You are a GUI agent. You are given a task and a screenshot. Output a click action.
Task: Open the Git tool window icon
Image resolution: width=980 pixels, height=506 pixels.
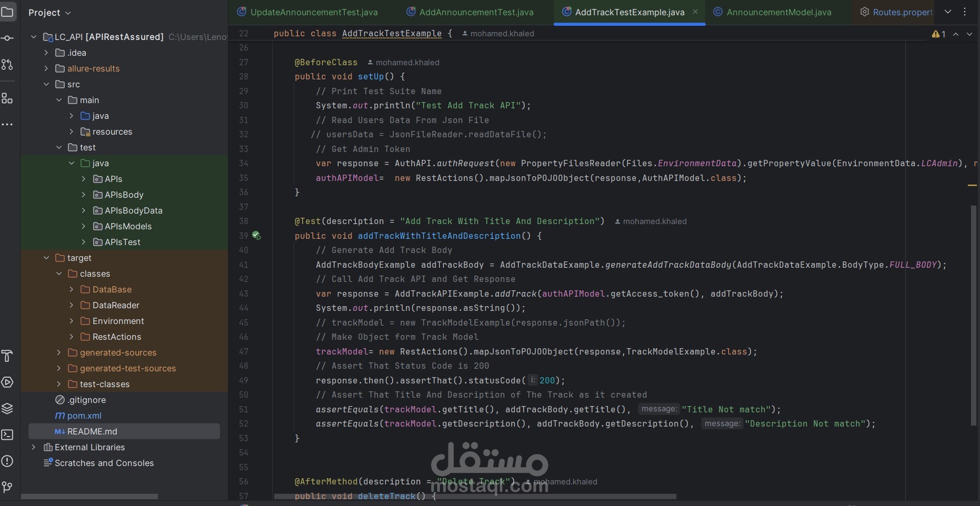pos(7,487)
